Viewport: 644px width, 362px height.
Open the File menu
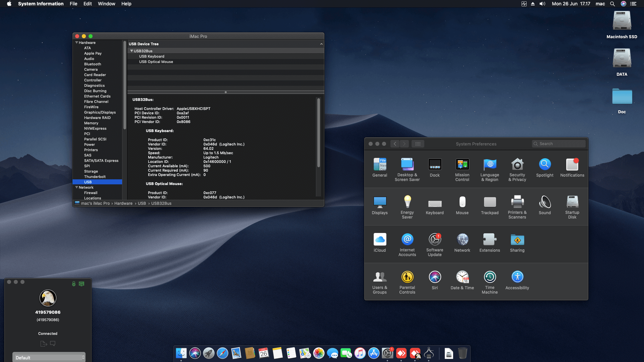[73, 4]
